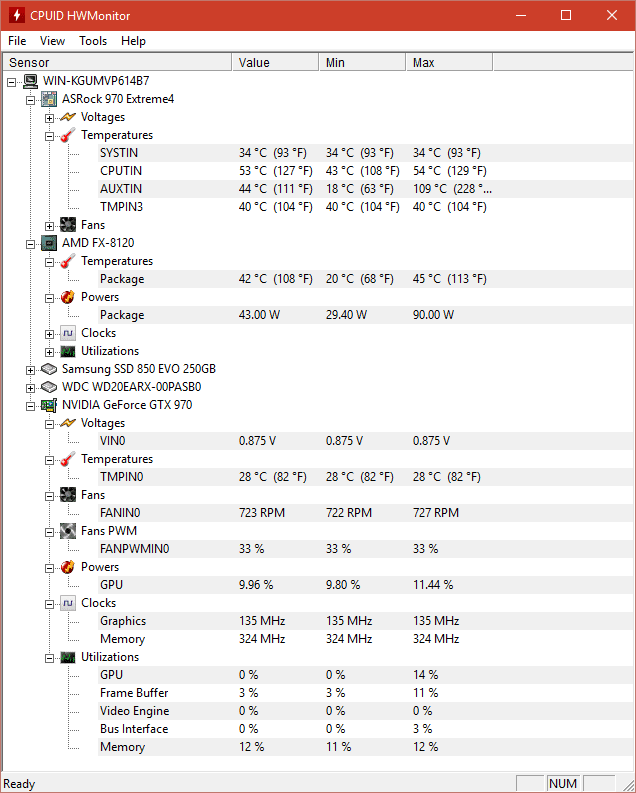Select the CPUTIN temperature row

tap(120, 171)
